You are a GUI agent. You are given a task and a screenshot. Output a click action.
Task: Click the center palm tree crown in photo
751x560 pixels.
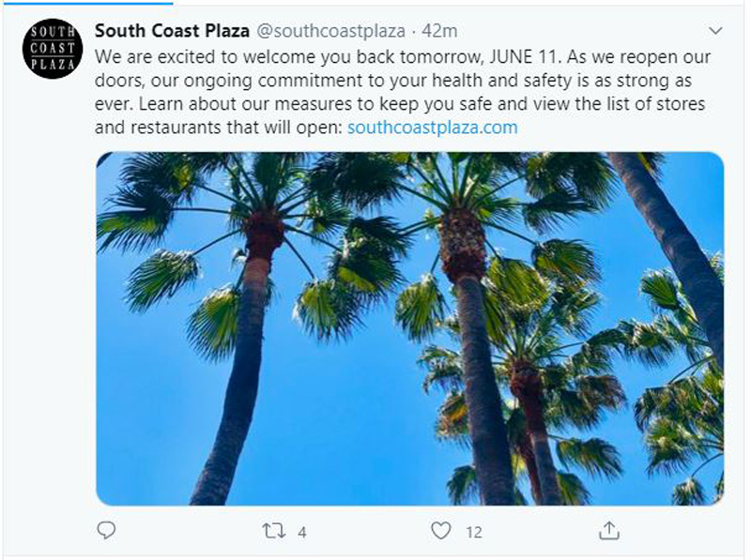[466, 225]
